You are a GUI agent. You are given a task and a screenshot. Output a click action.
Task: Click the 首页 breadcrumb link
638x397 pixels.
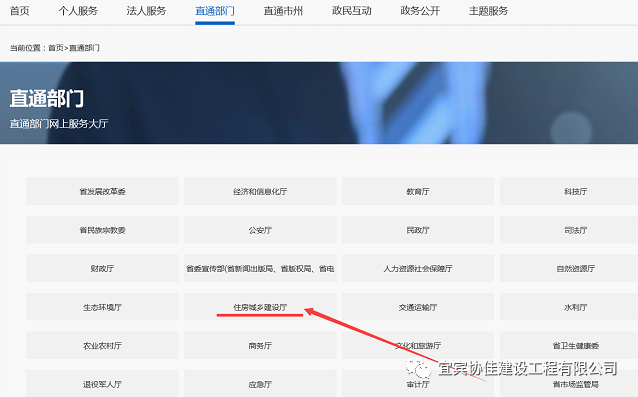tap(56, 48)
